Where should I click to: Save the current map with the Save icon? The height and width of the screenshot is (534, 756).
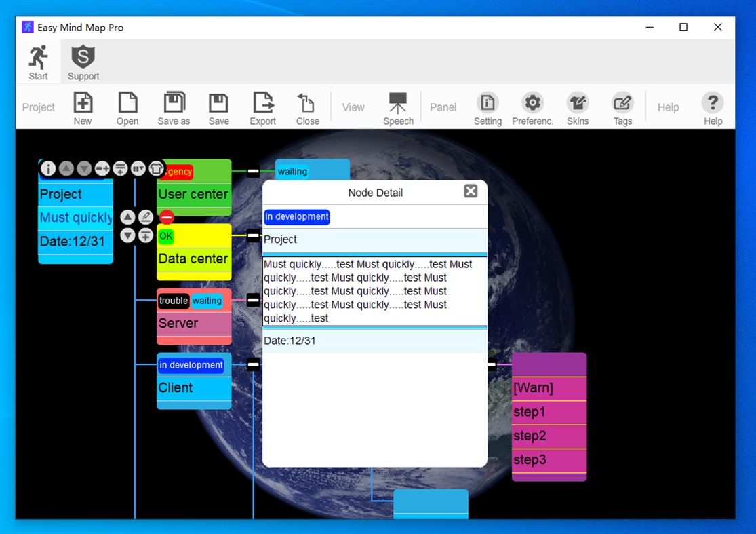218,107
